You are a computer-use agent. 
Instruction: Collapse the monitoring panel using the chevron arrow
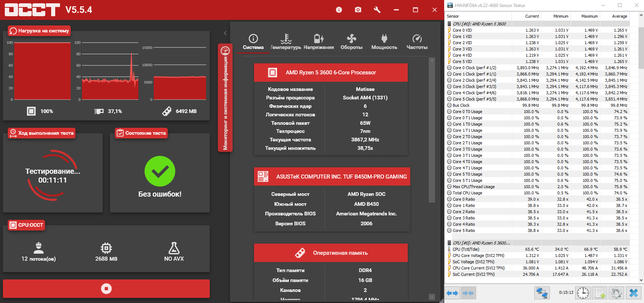225,33
